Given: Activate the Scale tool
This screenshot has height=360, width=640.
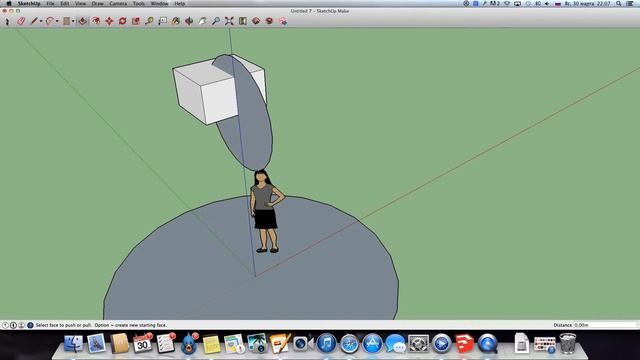Looking at the screenshot, I should [136, 21].
